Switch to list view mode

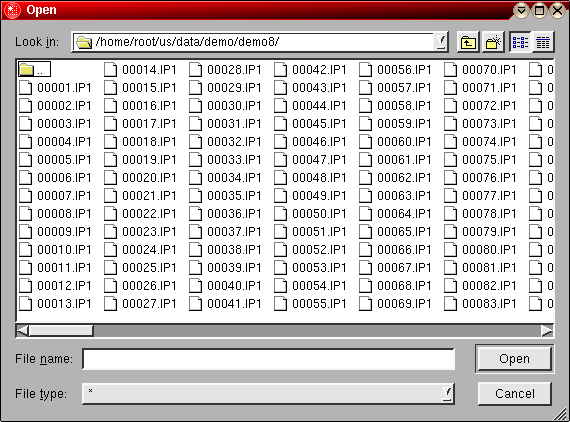click(x=520, y=43)
